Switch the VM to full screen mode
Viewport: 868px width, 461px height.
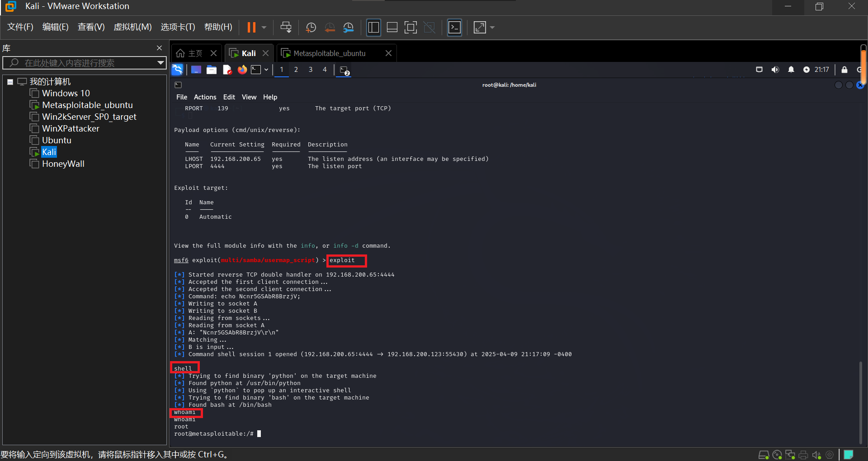[x=410, y=28]
